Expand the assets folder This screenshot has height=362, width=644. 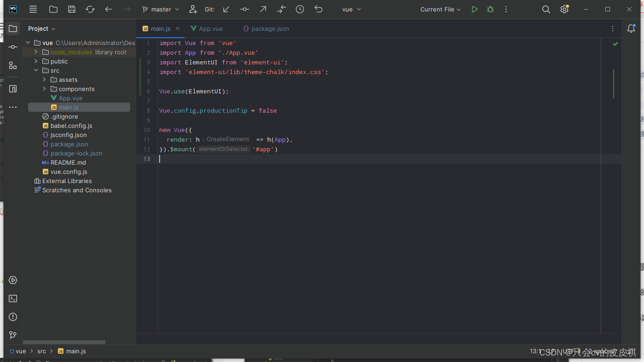pos(44,80)
